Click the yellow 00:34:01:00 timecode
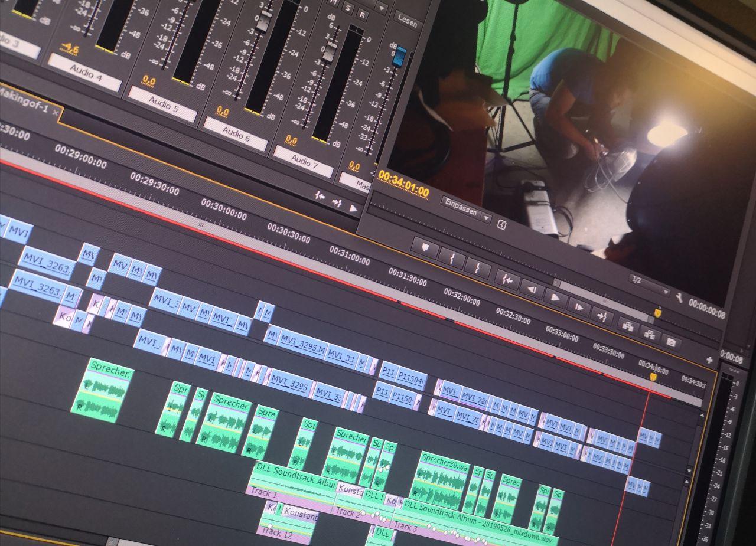756x546 pixels. [403, 184]
